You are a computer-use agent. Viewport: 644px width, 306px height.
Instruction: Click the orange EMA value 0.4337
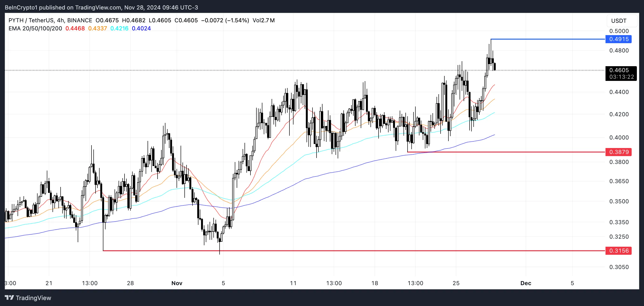point(97,28)
